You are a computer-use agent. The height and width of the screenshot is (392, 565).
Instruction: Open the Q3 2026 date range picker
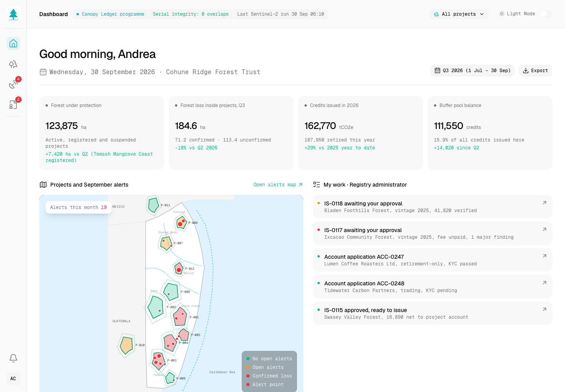[472, 71]
